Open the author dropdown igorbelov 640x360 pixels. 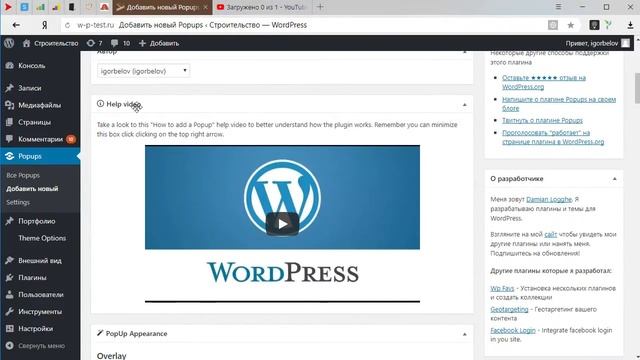point(143,71)
